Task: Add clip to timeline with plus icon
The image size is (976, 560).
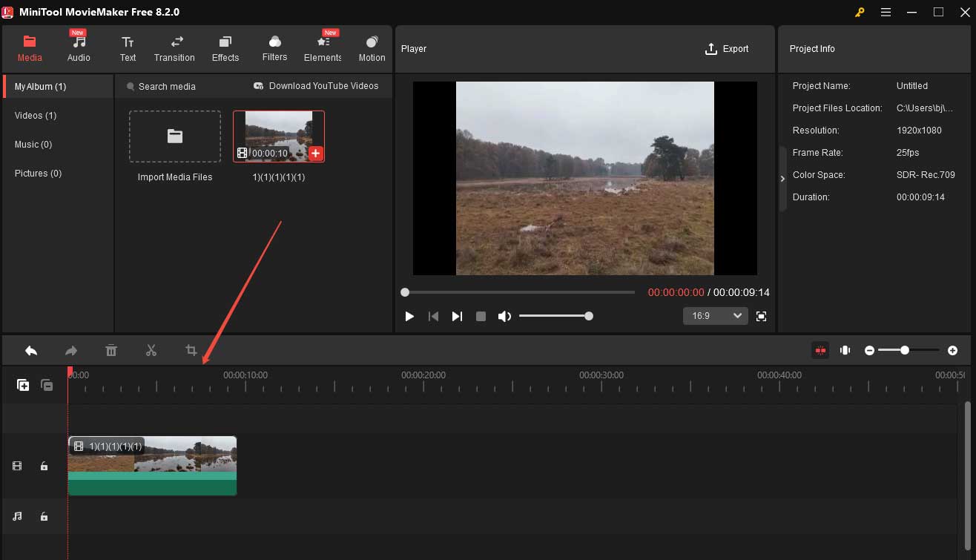Action: tap(315, 154)
